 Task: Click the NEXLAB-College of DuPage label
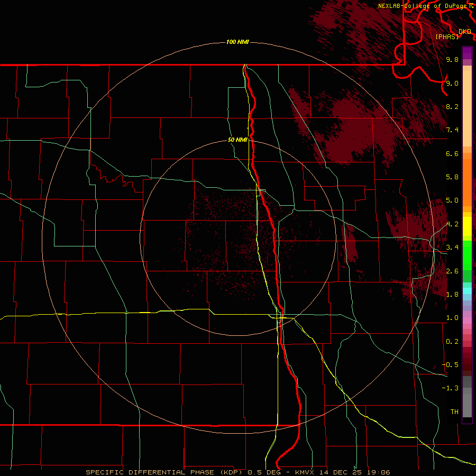point(423,6)
